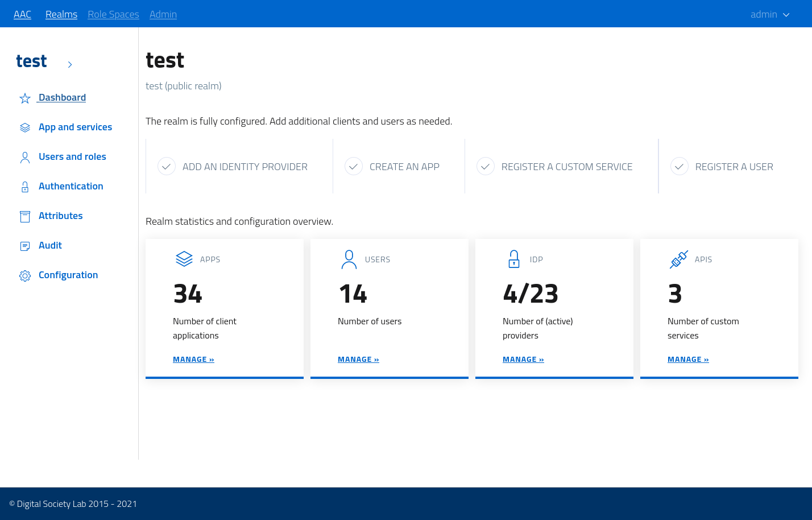
Task: Click the USERS card person icon
Action: click(x=349, y=259)
